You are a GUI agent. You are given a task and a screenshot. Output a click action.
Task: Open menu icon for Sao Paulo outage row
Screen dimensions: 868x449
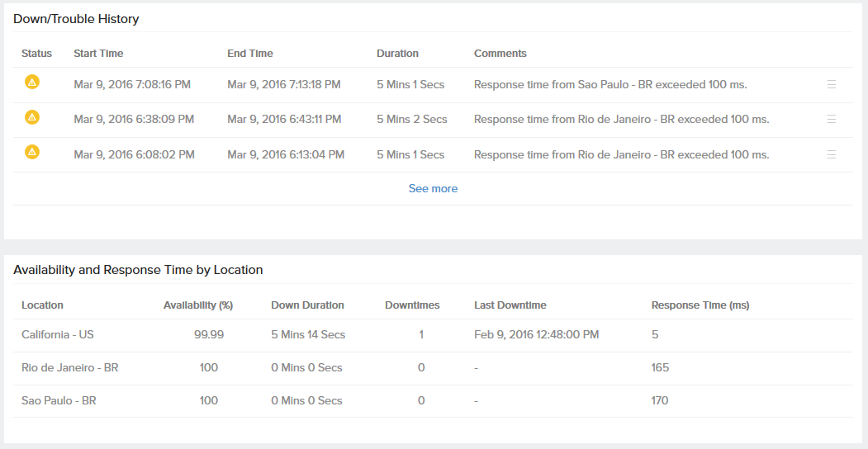[x=832, y=84]
